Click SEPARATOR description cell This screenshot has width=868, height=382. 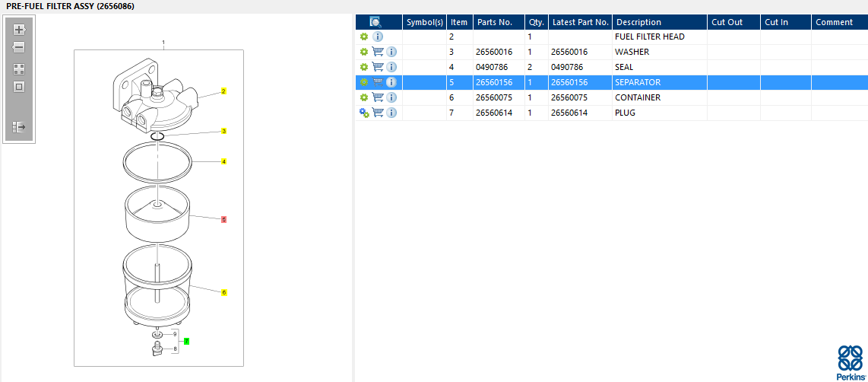[x=660, y=82]
